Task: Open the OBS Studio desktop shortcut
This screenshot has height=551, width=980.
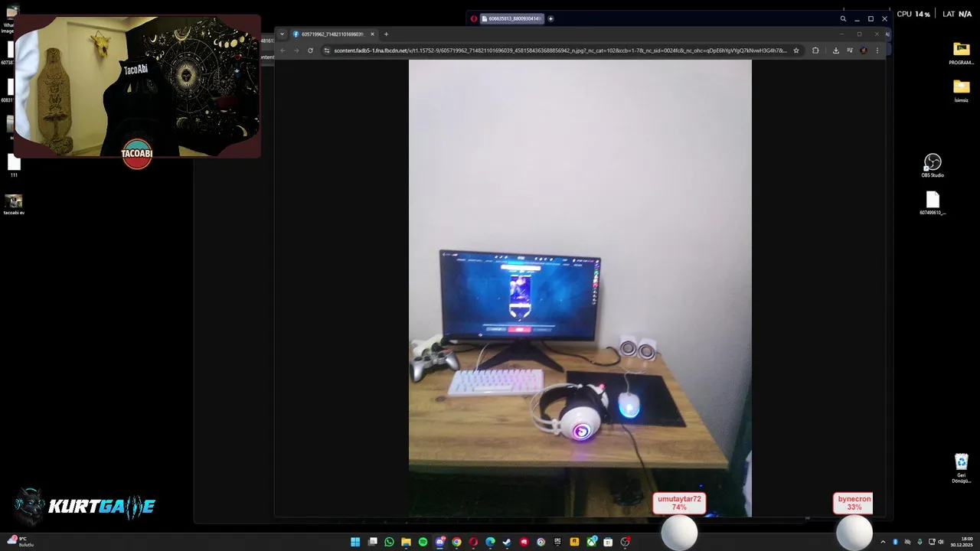Action: (x=933, y=165)
